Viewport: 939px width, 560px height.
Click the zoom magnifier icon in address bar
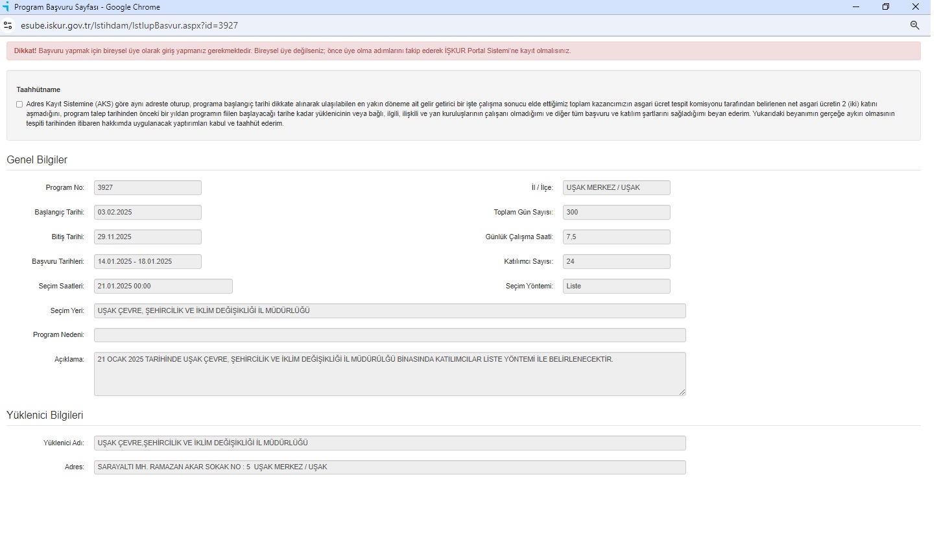[x=914, y=25]
